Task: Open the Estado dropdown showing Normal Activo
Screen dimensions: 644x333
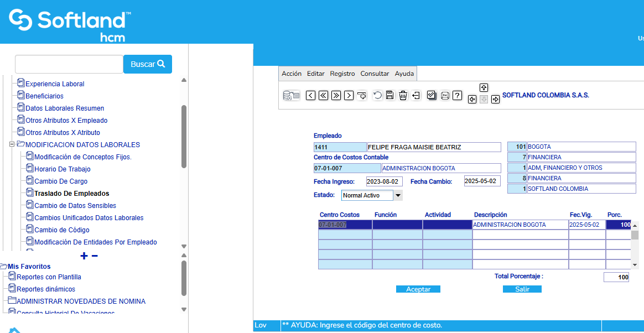Action: tap(398, 195)
